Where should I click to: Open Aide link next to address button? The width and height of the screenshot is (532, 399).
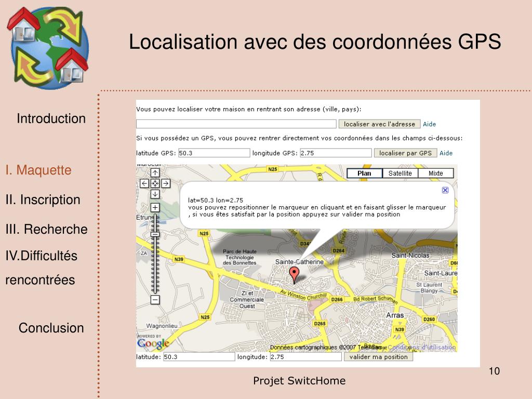pos(429,124)
